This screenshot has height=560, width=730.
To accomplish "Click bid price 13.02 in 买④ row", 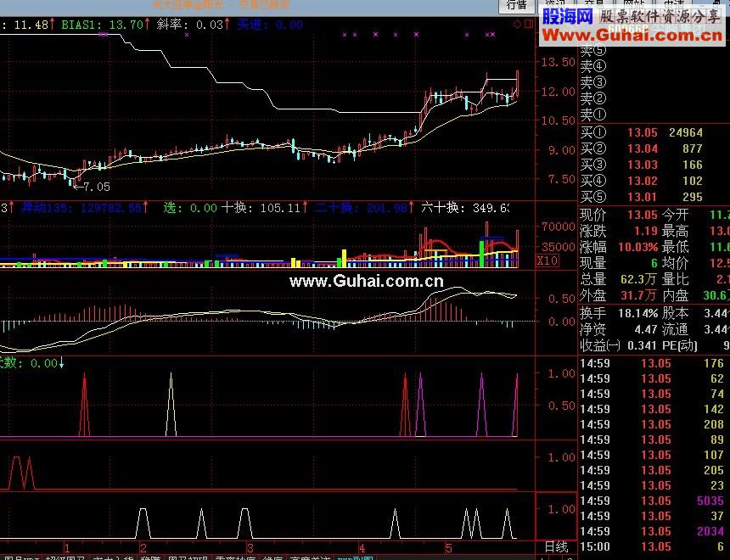I will [x=643, y=181].
